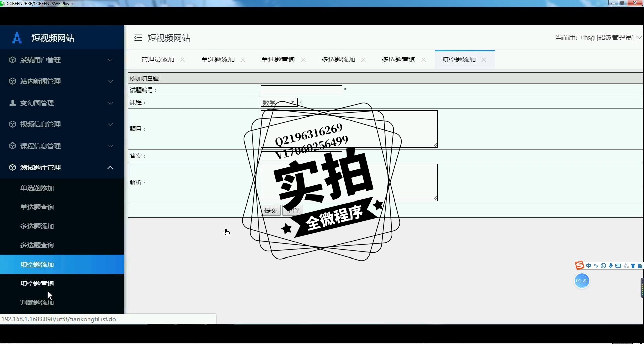Click the microphone icon in IME bar
The height and width of the screenshot is (344, 644).
[611, 266]
